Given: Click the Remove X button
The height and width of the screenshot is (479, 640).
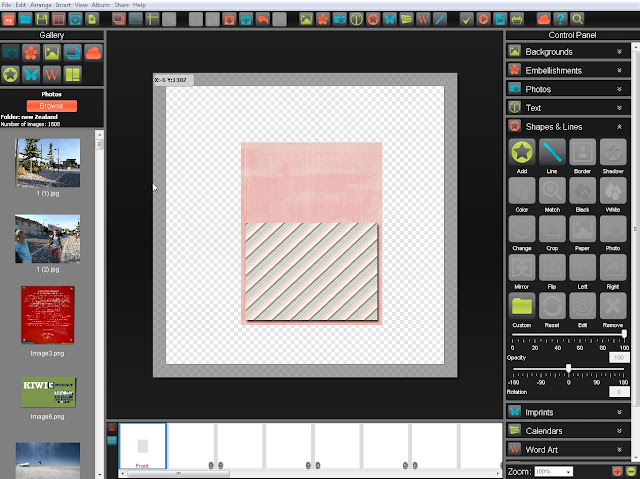Looking at the screenshot, I should [x=613, y=306].
